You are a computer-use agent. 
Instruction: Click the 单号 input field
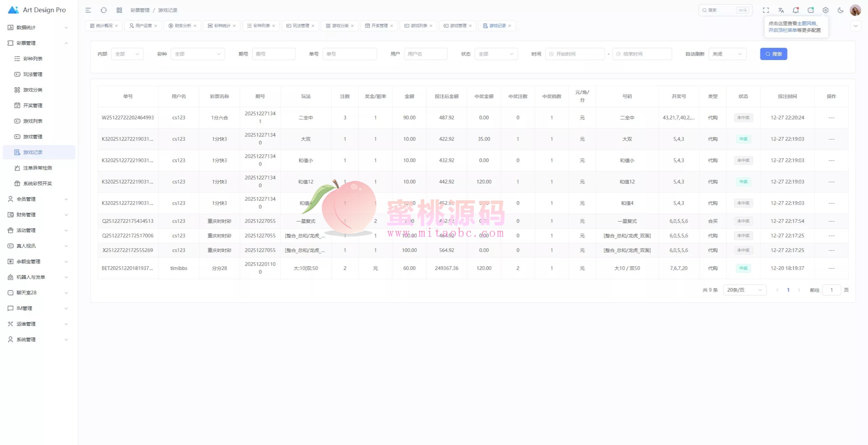click(x=349, y=54)
